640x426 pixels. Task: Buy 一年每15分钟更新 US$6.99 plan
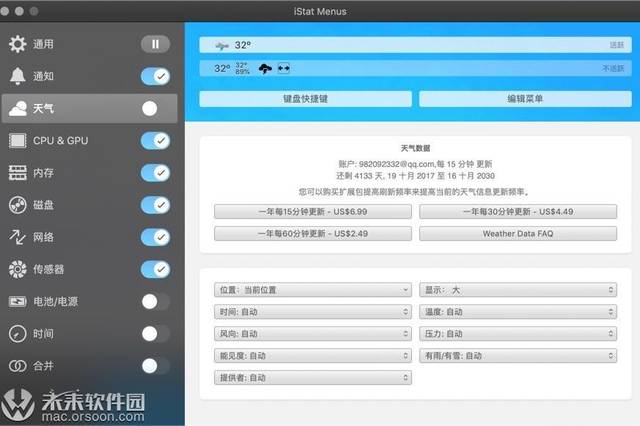point(313,212)
